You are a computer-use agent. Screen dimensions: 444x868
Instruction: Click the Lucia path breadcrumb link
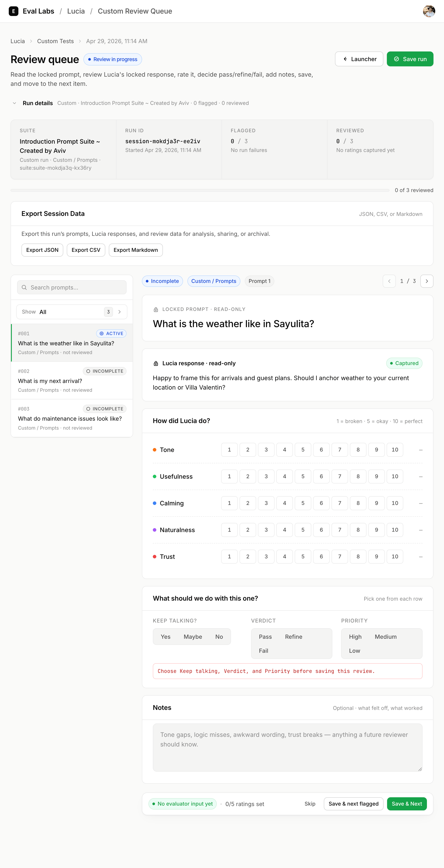click(x=18, y=41)
